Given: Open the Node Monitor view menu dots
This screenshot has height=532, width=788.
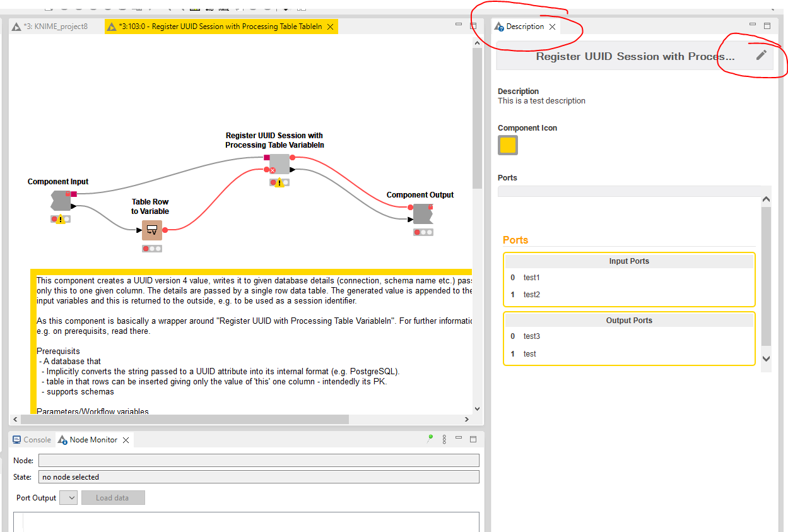Looking at the screenshot, I should (444, 439).
